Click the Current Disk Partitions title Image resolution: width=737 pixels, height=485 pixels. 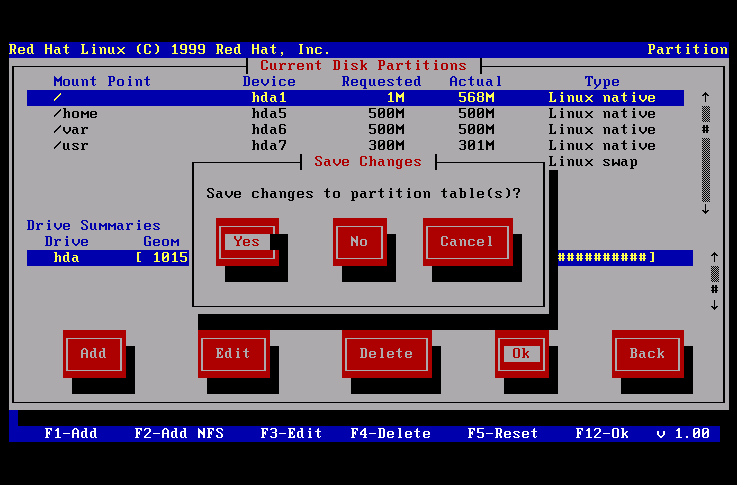tap(364, 65)
